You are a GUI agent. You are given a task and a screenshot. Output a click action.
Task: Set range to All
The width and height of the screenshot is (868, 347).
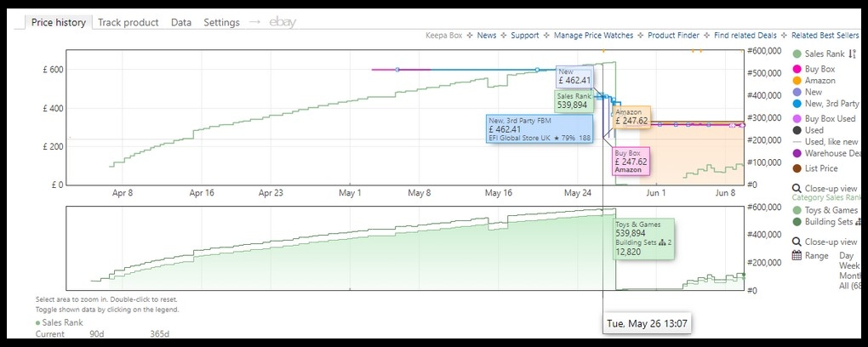tap(849, 286)
